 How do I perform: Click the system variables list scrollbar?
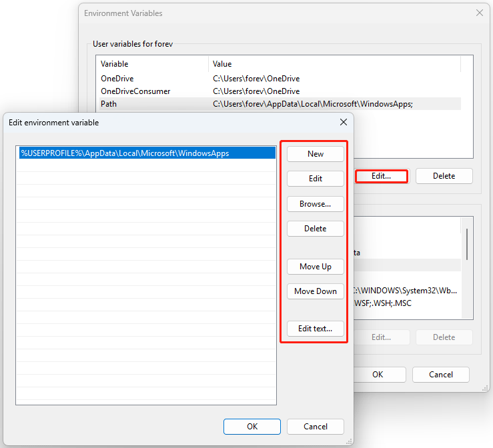coord(467,243)
